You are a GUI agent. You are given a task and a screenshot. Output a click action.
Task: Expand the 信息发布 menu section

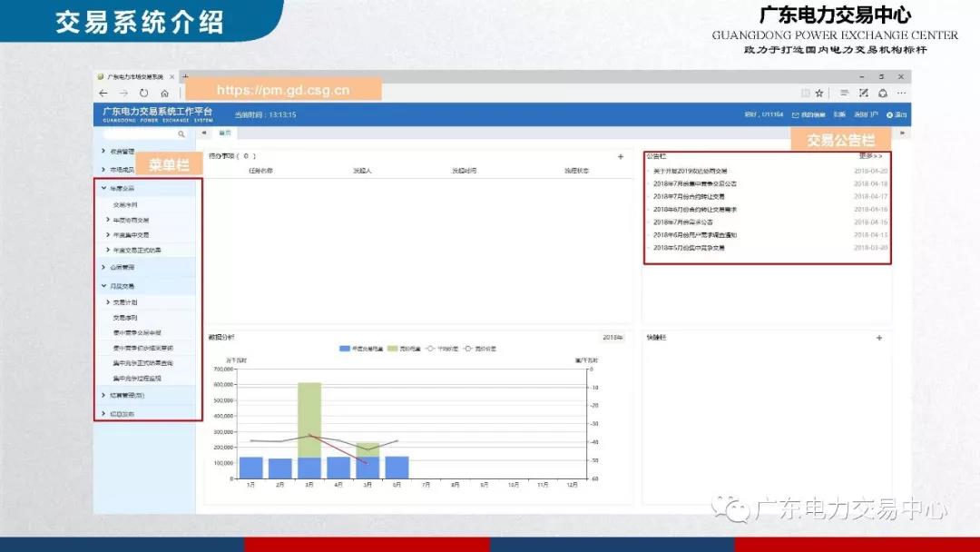pyautogui.click(x=122, y=413)
